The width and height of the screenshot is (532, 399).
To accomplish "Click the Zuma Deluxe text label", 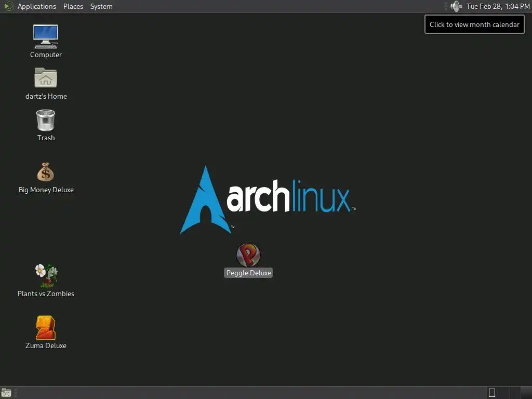I will click(x=46, y=345).
